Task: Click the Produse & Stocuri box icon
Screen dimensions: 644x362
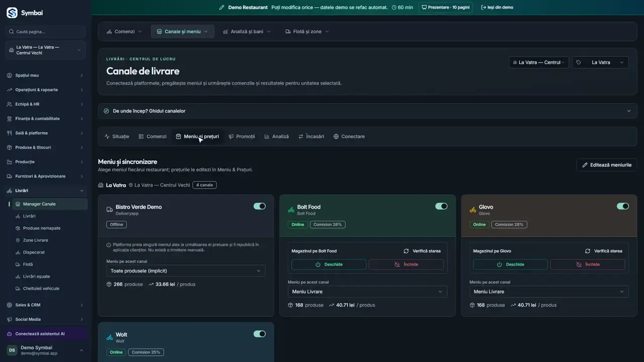Action: tap(10, 147)
